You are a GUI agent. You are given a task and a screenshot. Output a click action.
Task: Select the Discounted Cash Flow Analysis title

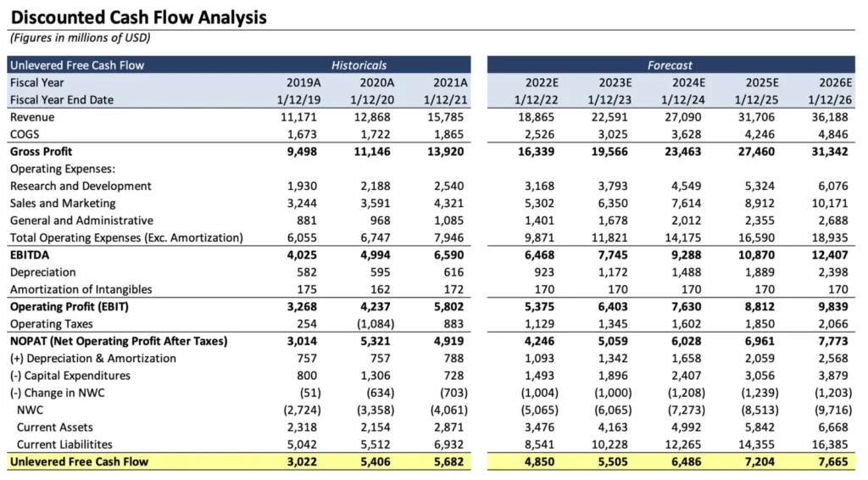pyautogui.click(x=138, y=17)
